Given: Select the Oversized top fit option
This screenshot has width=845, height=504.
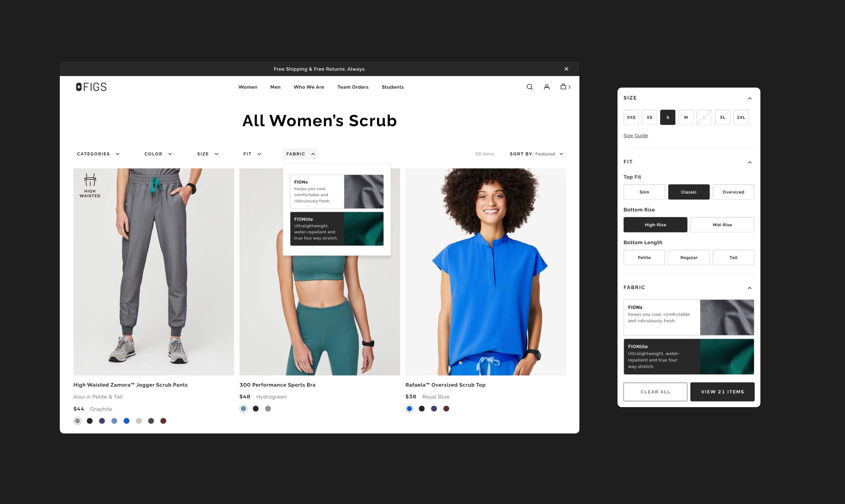Looking at the screenshot, I should [733, 192].
